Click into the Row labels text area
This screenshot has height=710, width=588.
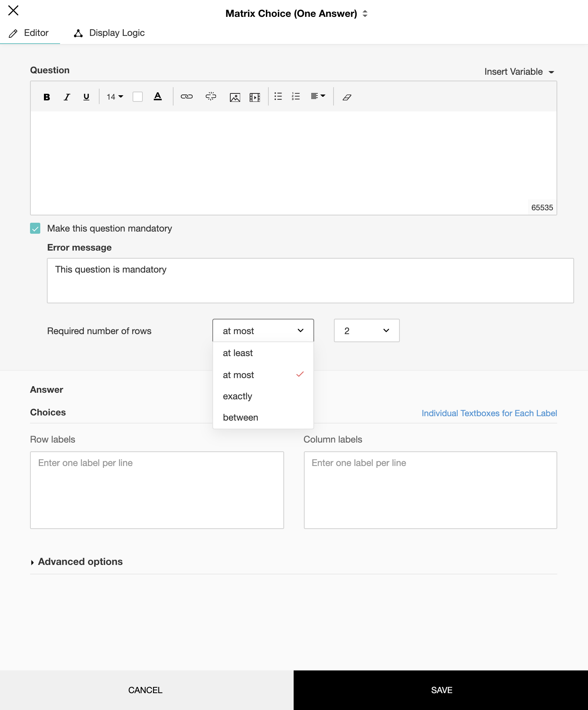click(157, 490)
